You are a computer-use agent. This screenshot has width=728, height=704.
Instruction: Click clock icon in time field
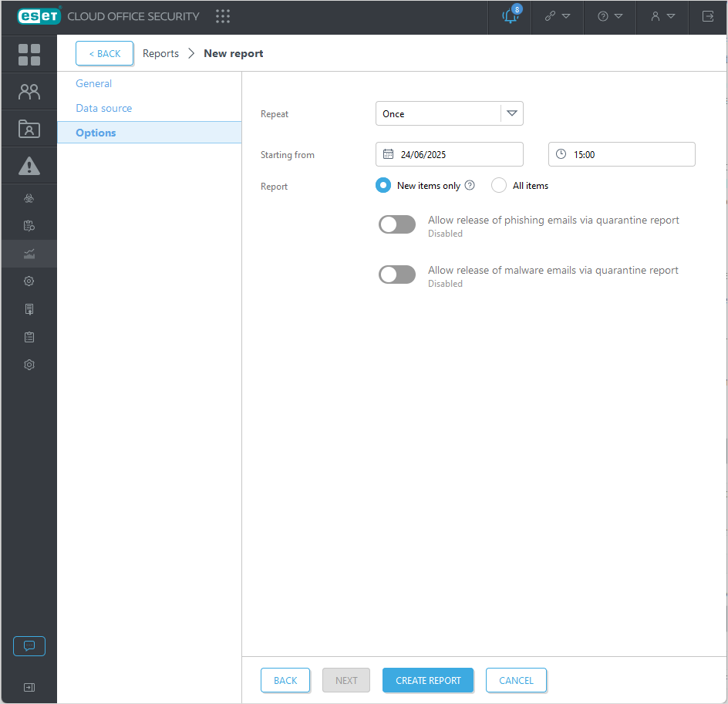pos(561,154)
